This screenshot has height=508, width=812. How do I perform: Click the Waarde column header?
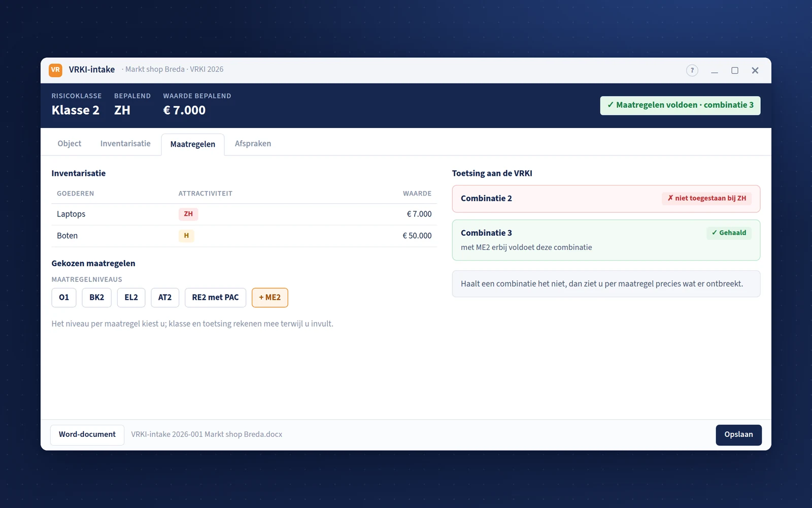coord(417,194)
